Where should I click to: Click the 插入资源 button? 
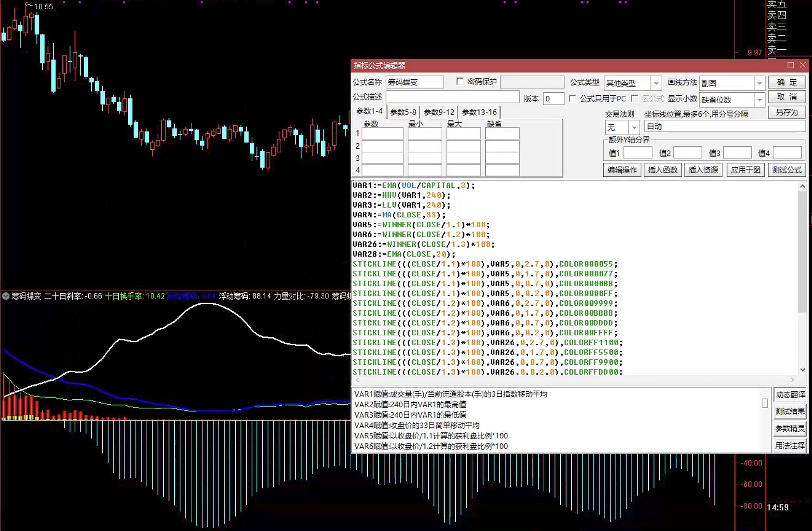coord(703,170)
